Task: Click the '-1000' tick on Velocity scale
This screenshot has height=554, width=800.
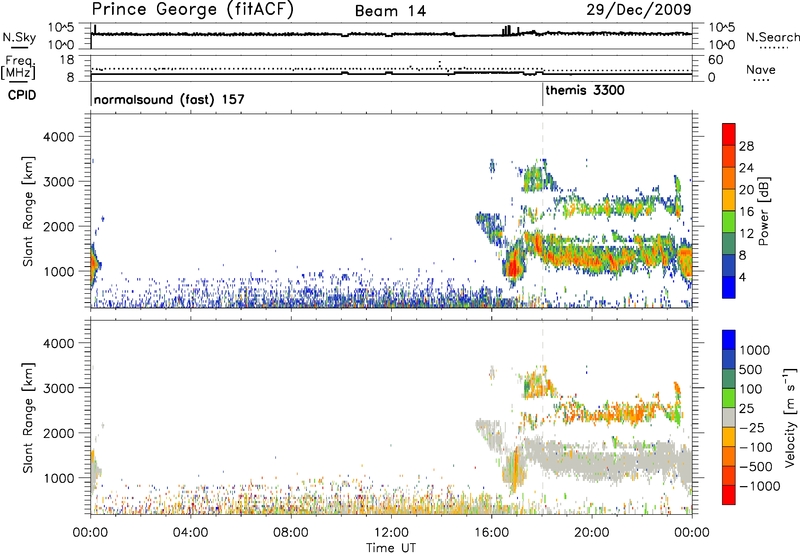Action: tap(759, 486)
